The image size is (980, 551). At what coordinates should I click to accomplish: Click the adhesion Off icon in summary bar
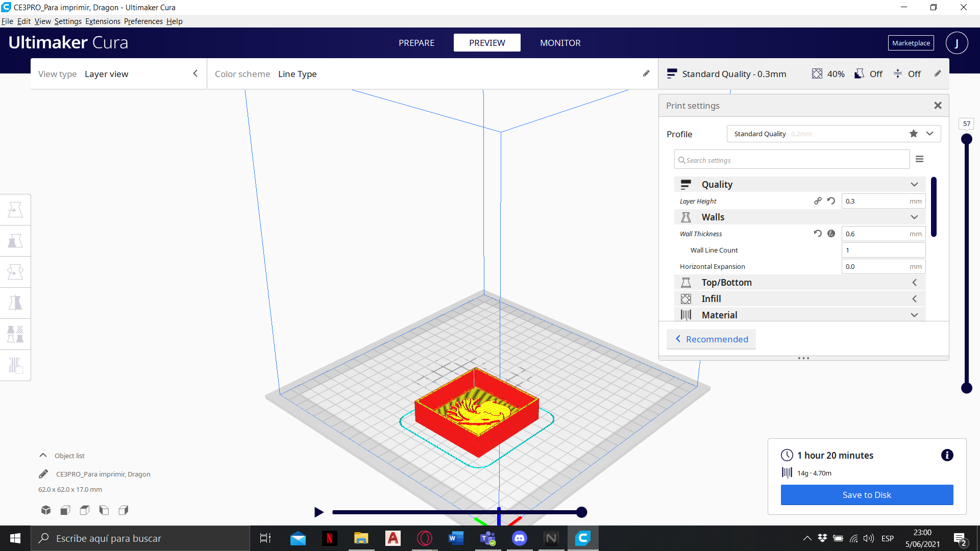click(x=898, y=73)
